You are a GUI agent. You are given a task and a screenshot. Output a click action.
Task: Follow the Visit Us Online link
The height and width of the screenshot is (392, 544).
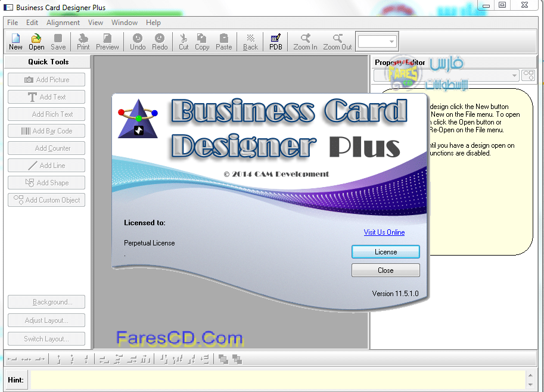tap(384, 232)
